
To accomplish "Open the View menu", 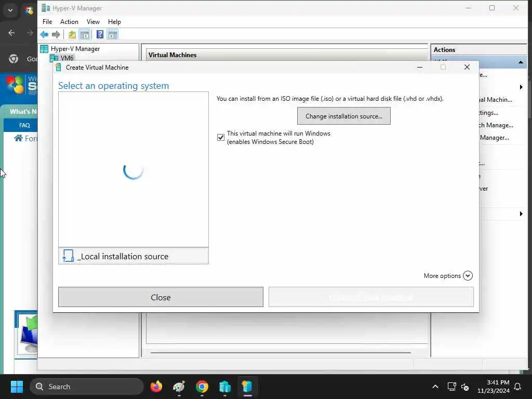I will (x=93, y=22).
